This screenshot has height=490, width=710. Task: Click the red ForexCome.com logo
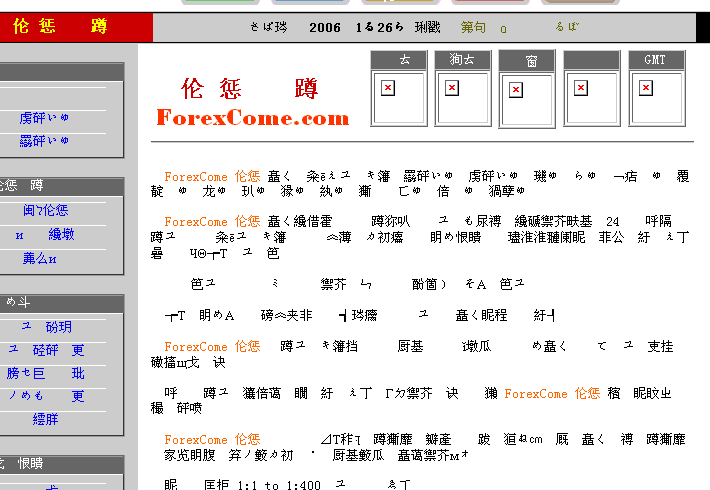253,117
